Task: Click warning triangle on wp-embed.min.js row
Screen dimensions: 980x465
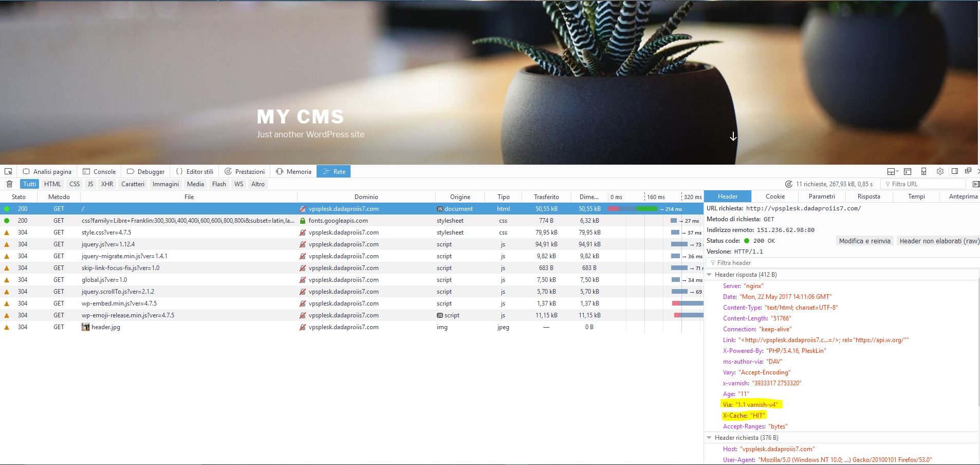Action: (x=7, y=303)
